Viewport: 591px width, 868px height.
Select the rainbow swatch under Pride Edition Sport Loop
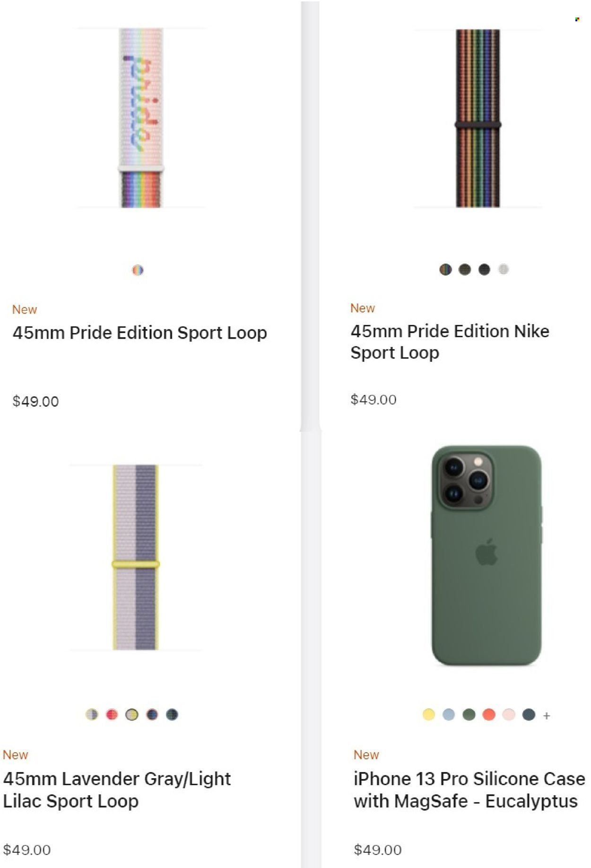[138, 270]
